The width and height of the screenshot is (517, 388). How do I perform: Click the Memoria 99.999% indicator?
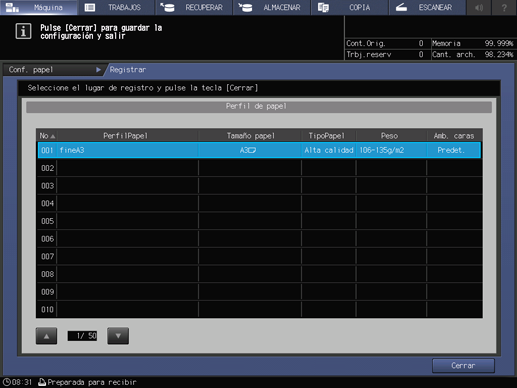[472, 43]
